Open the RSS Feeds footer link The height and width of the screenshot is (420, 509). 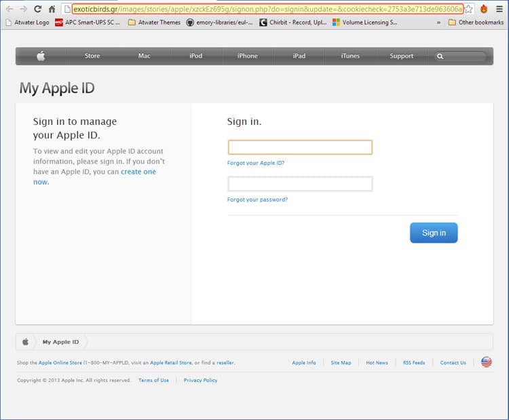tap(414, 362)
